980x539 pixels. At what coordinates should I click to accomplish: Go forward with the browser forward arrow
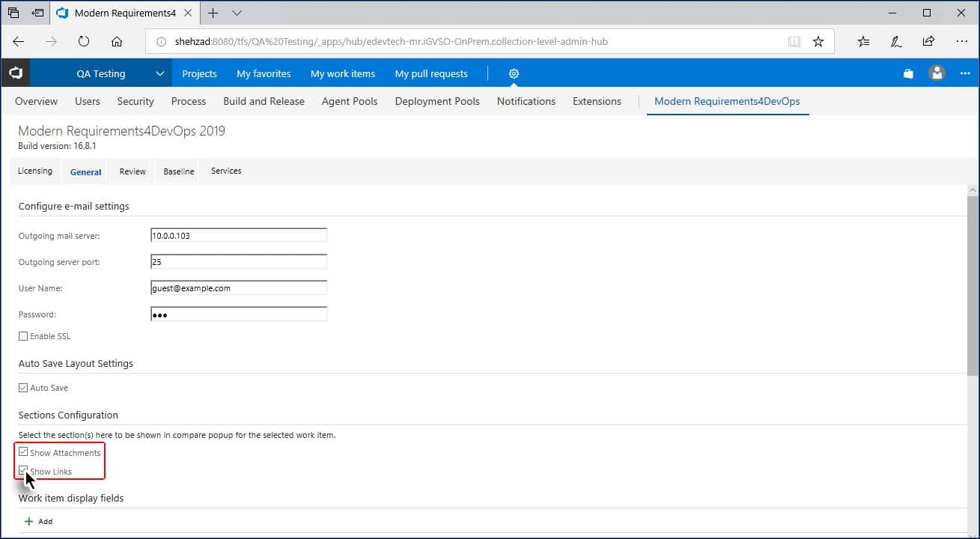(x=51, y=42)
